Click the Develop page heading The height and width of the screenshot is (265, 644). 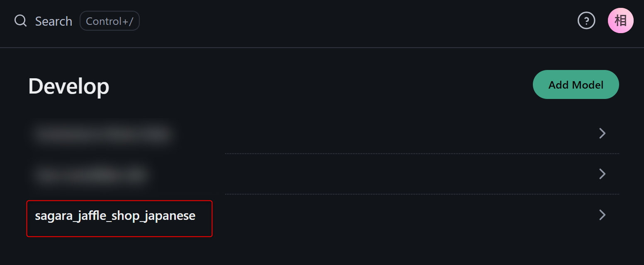coord(68,86)
